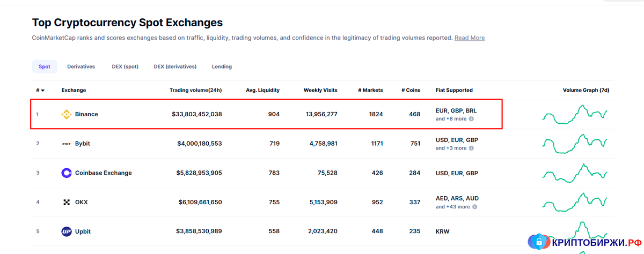Viewport: 644px width, 254px height.
Task: Click the Coinbase Exchange logo icon
Action: point(67,173)
